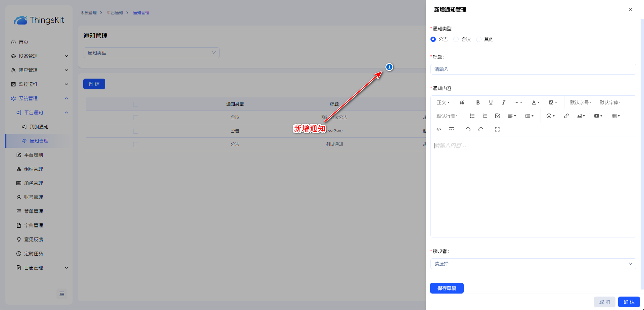Open 角色管理 in the sidebar
The height and width of the screenshot is (310, 644).
(34, 183)
